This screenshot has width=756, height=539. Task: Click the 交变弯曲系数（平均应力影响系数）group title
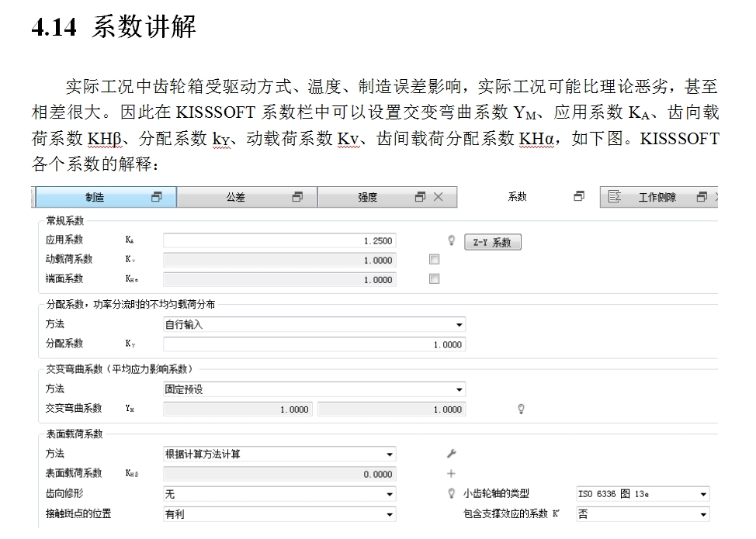point(120,369)
